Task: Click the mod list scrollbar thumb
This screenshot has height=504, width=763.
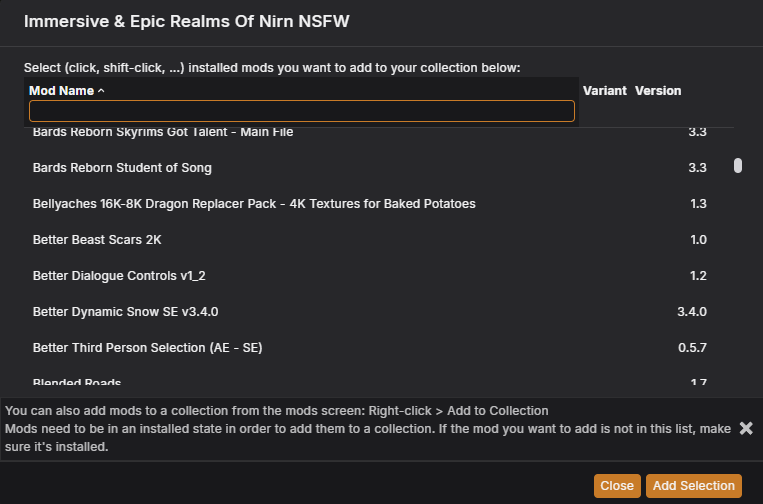Action: (x=738, y=166)
